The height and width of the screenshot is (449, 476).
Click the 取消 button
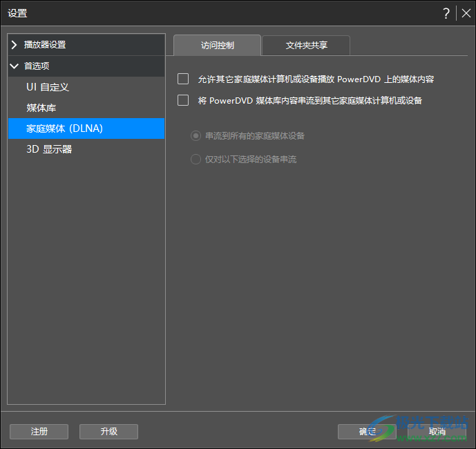tap(437, 432)
